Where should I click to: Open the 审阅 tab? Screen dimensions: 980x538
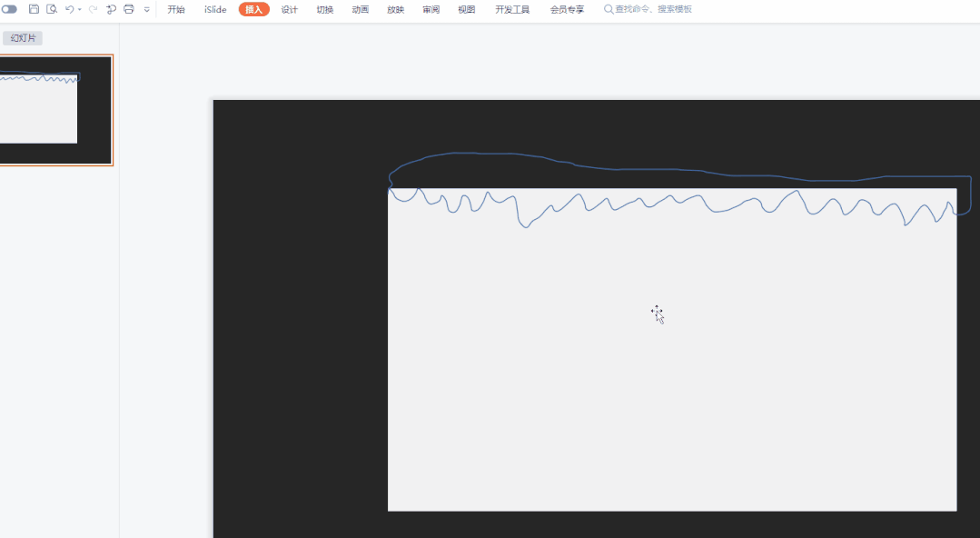pyautogui.click(x=431, y=9)
